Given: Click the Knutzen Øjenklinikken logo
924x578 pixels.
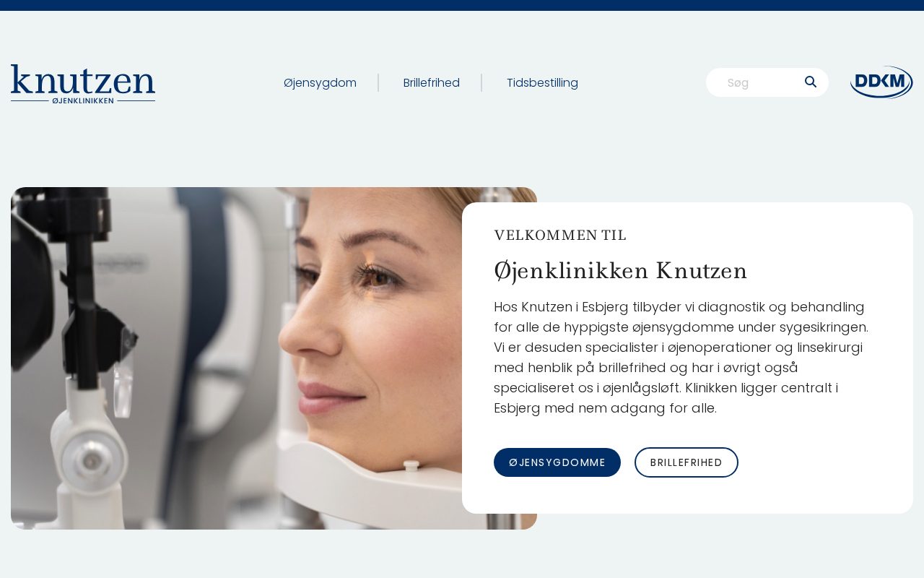Looking at the screenshot, I should (83, 83).
